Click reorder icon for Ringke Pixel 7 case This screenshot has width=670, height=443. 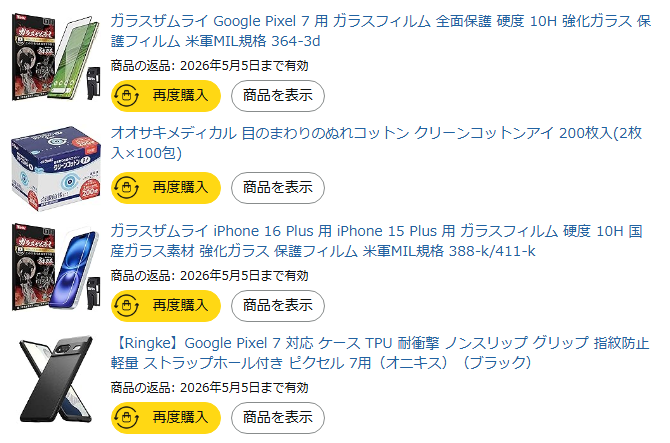127,417
